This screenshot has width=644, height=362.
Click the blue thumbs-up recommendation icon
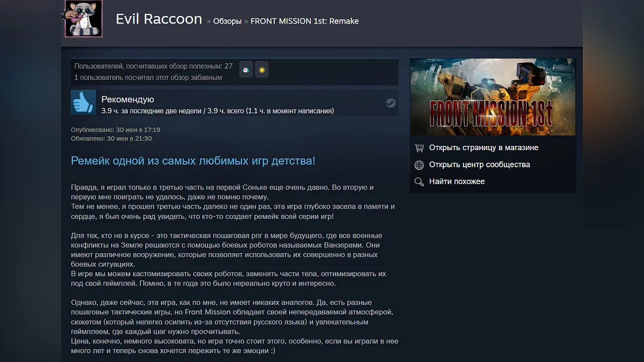point(83,102)
